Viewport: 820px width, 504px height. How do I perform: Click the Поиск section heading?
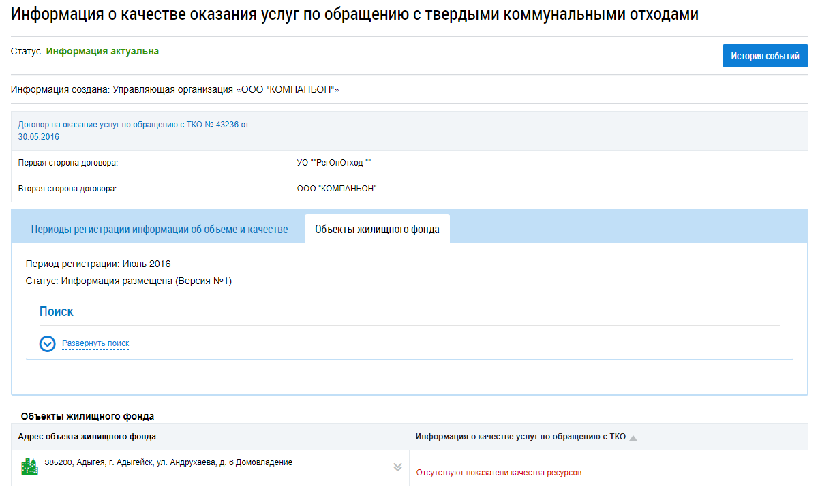(56, 312)
